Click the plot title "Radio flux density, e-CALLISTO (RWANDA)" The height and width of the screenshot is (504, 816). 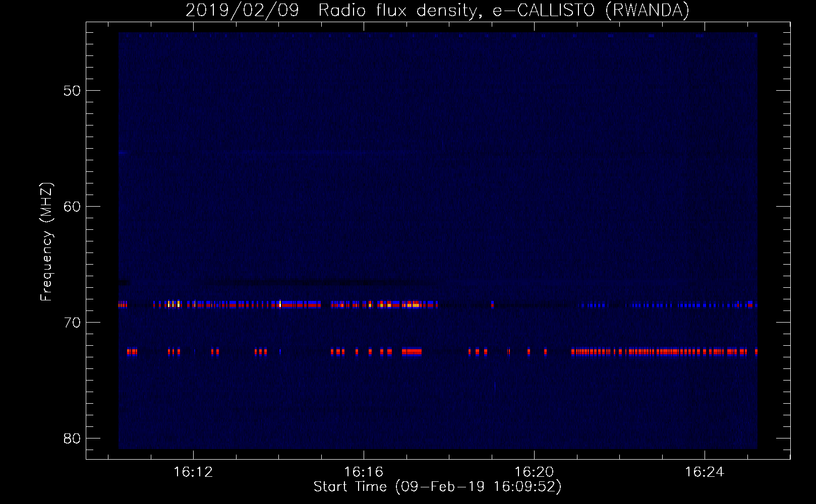504,10
